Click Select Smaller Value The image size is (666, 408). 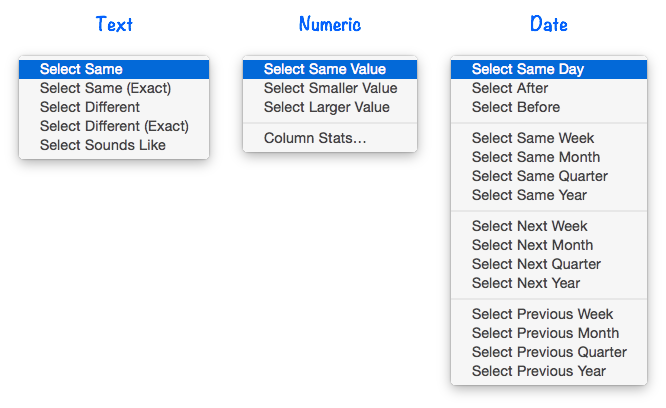330,88
